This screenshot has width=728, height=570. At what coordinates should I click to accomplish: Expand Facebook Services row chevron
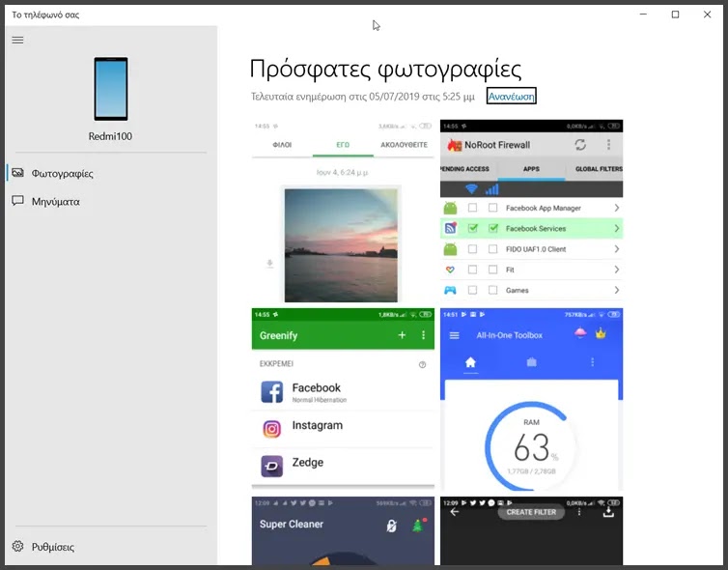click(x=617, y=228)
